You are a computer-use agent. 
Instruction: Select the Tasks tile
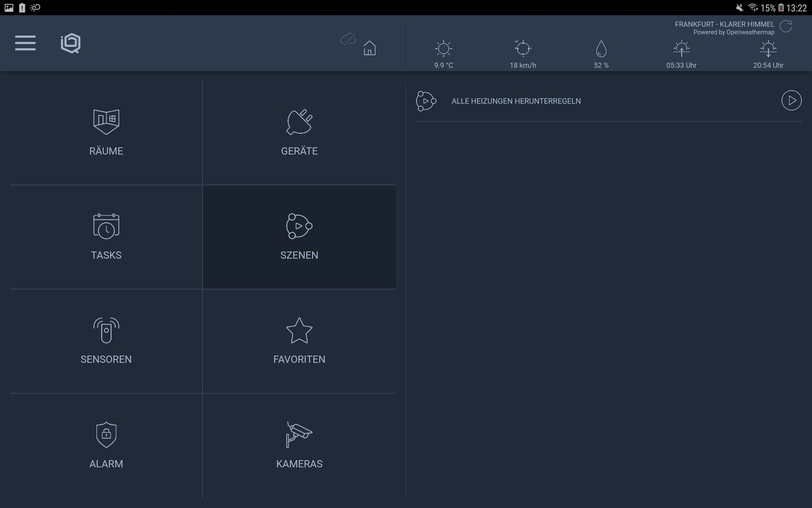point(106,237)
